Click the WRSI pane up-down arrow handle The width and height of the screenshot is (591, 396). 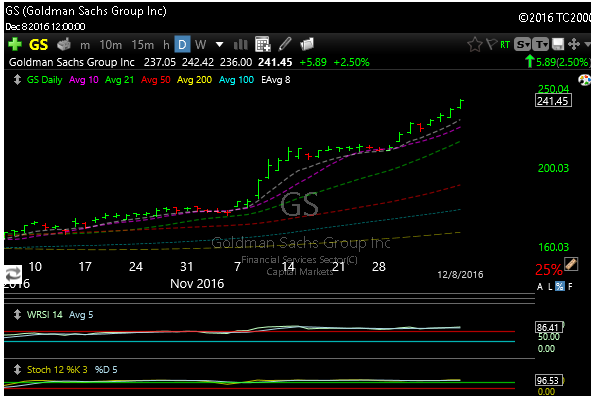[x=17, y=314]
